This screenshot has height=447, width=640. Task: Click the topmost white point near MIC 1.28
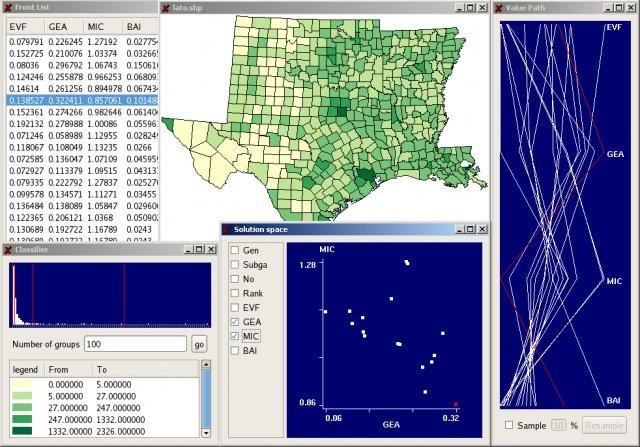click(x=407, y=262)
